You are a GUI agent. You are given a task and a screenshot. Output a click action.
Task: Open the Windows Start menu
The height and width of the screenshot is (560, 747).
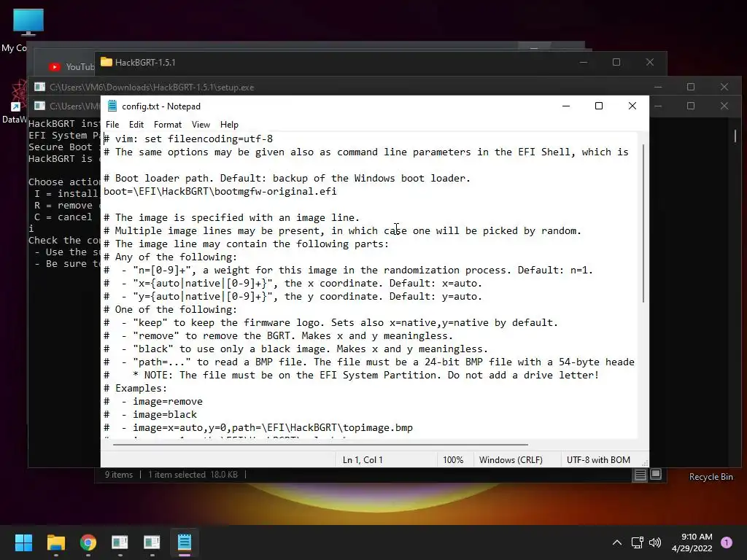coord(23,542)
